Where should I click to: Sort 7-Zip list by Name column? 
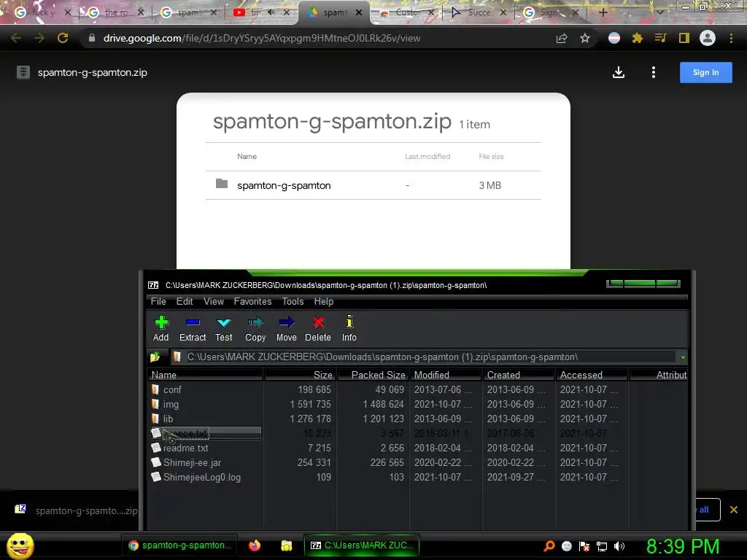(x=205, y=375)
